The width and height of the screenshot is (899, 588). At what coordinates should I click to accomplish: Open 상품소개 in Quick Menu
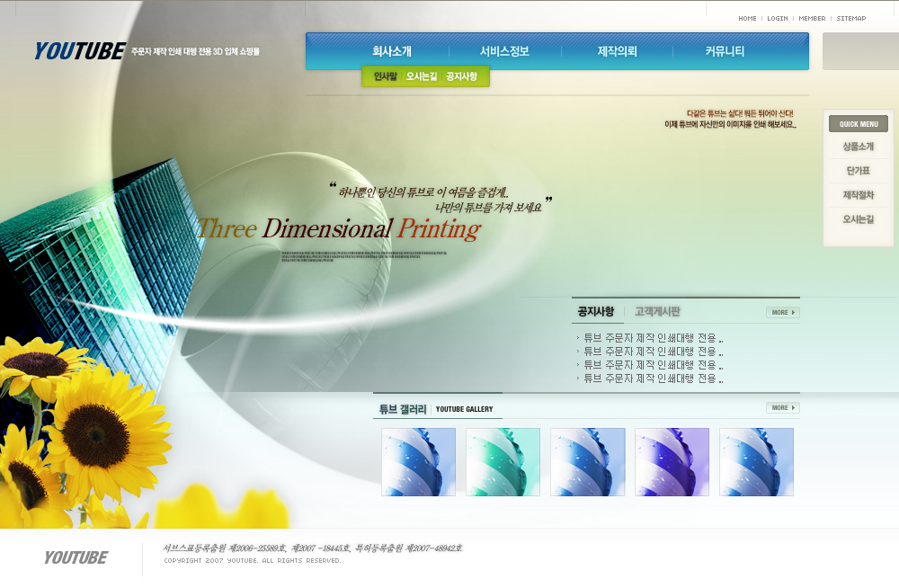[858, 146]
